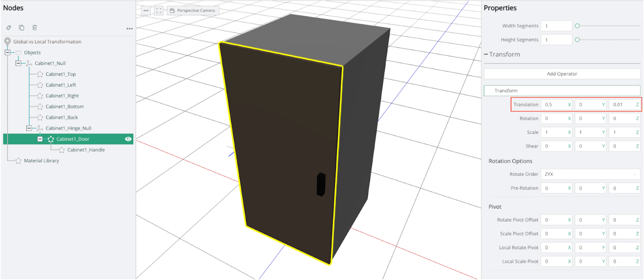
Task: Open the Rotate Order dropdown
Action: coord(590,174)
